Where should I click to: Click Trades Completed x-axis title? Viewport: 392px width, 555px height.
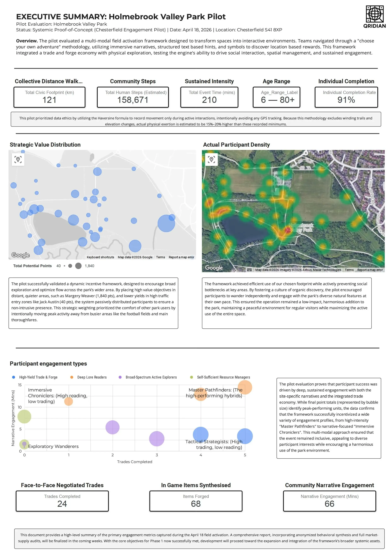tap(134, 462)
